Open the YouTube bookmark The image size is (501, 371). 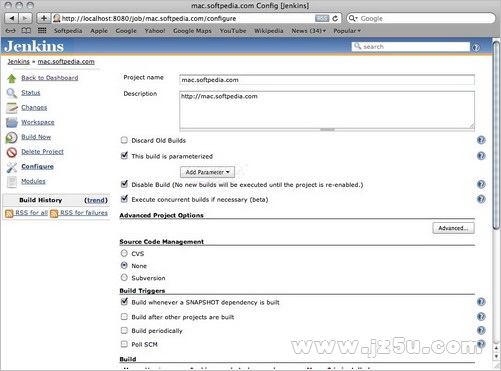[233, 31]
